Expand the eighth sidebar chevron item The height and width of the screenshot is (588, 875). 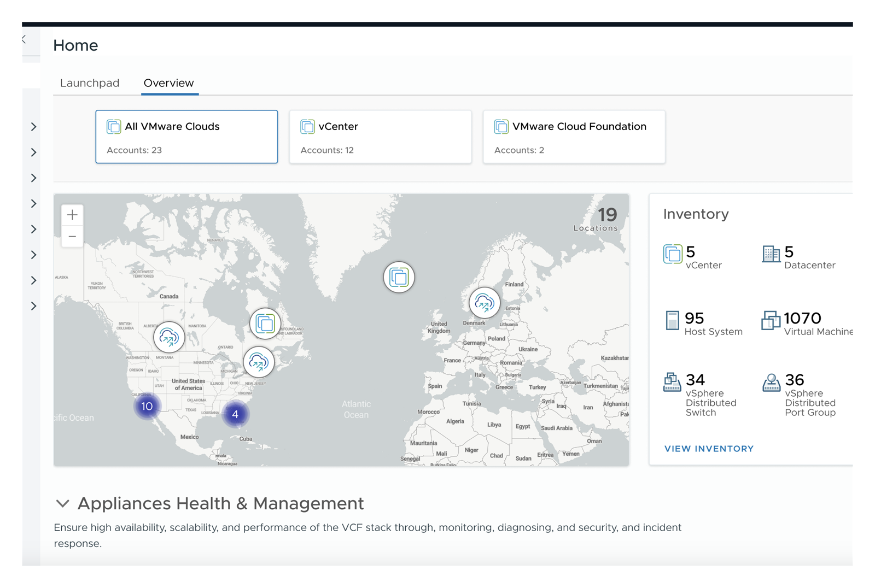point(34,306)
